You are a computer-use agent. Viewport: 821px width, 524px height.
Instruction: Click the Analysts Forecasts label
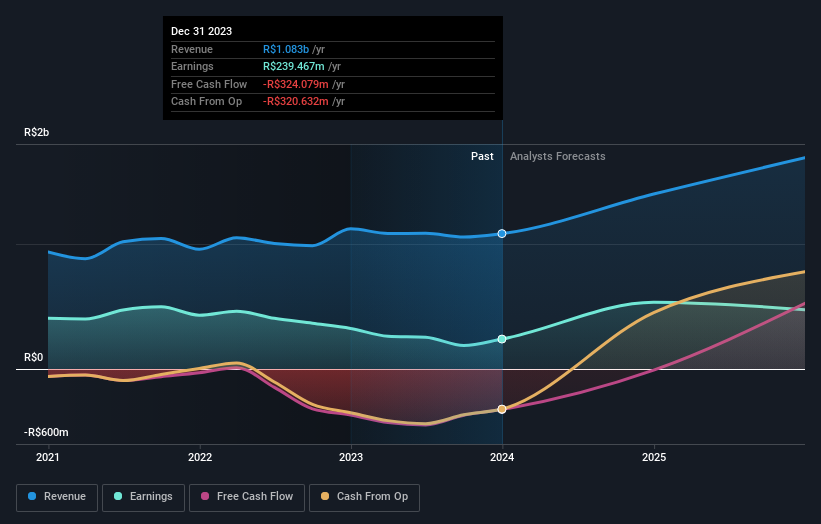pos(558,157)
